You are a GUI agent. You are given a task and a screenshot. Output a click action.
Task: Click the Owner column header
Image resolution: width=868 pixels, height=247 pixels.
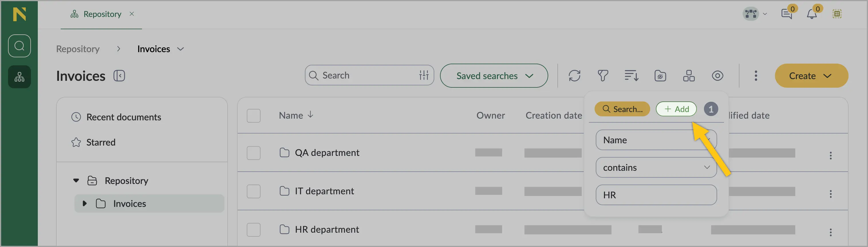point(491,115)
